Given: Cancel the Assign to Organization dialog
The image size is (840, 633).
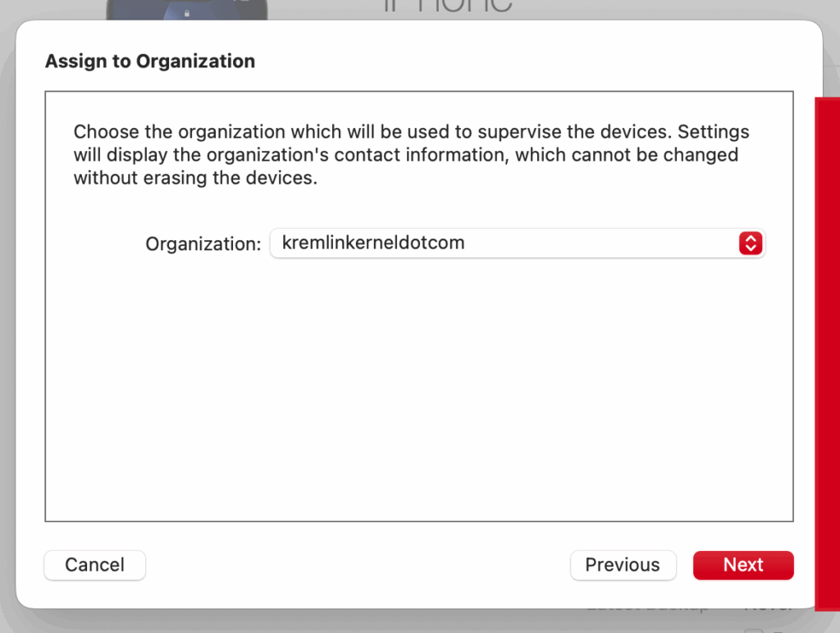Looking at the screenshot, I should coord(94,565).
